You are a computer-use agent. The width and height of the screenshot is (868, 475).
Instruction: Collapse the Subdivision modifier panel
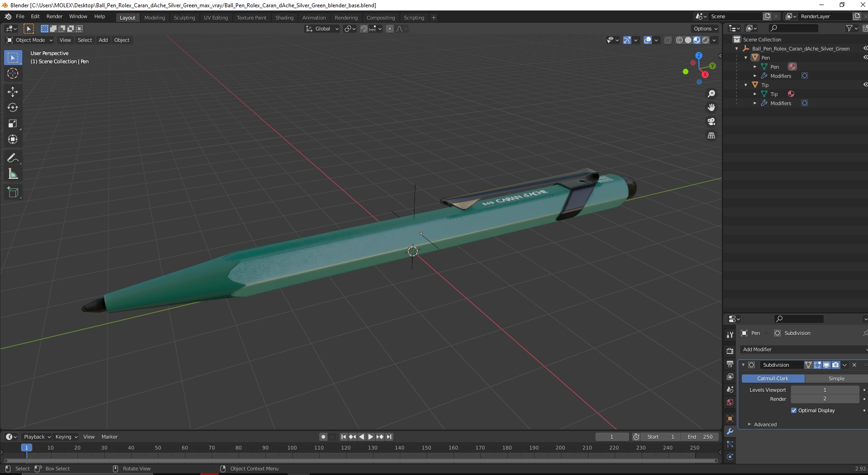[743, 365]
